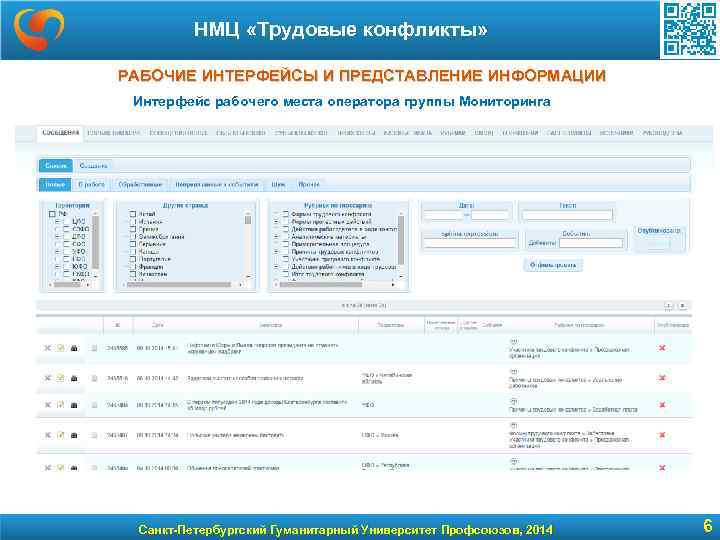Open the Опубликовано dropdown filter
The image size is (720, 540).
pos(658,244)
